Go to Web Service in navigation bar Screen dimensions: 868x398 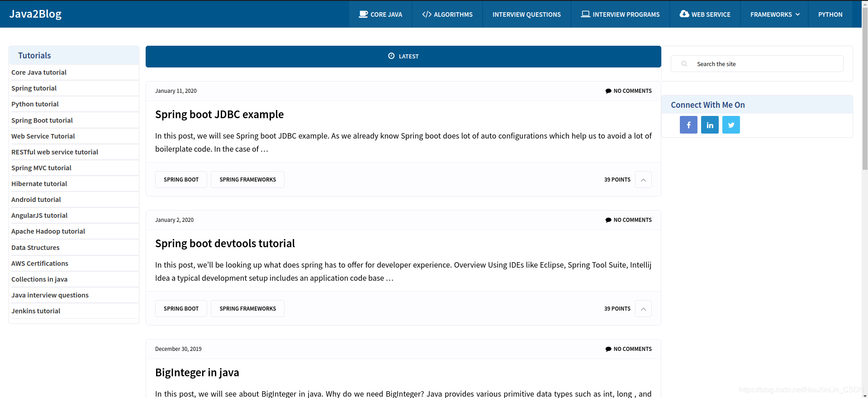click(705, 14)
